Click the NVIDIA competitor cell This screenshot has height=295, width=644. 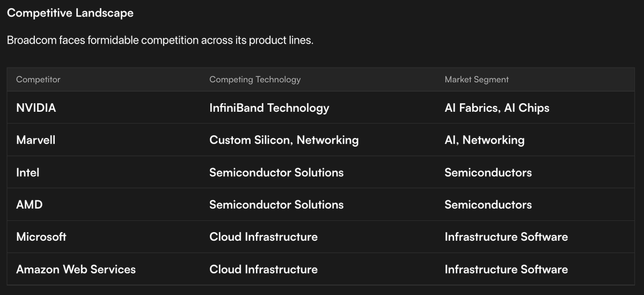[36, 108]
